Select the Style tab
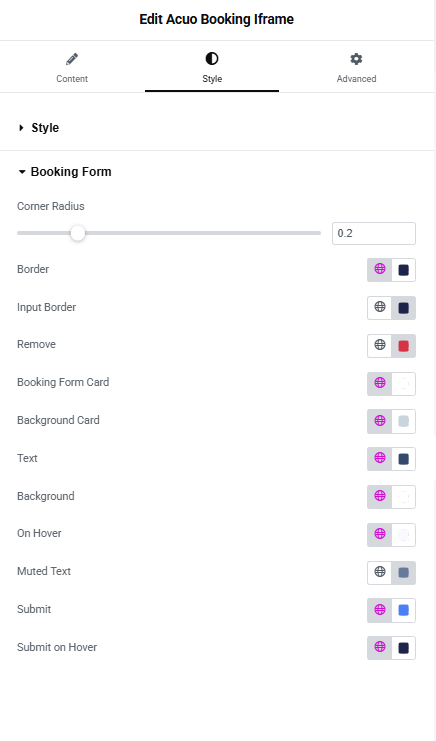This screenshot has height=741, width=436. point(212,67)
